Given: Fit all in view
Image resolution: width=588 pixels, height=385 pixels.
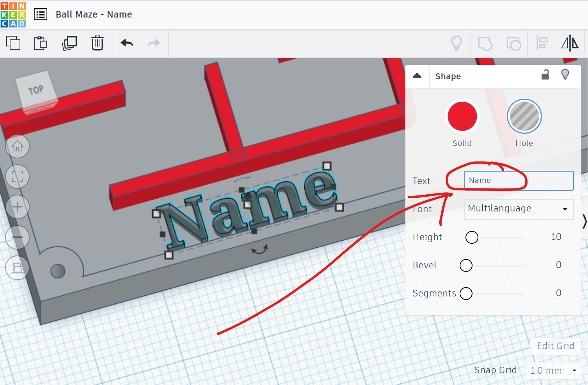Looking at the screenshot, I should click(18, 176).
